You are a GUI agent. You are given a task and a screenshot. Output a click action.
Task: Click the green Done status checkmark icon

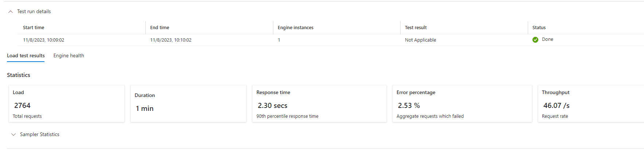[535, 40]
